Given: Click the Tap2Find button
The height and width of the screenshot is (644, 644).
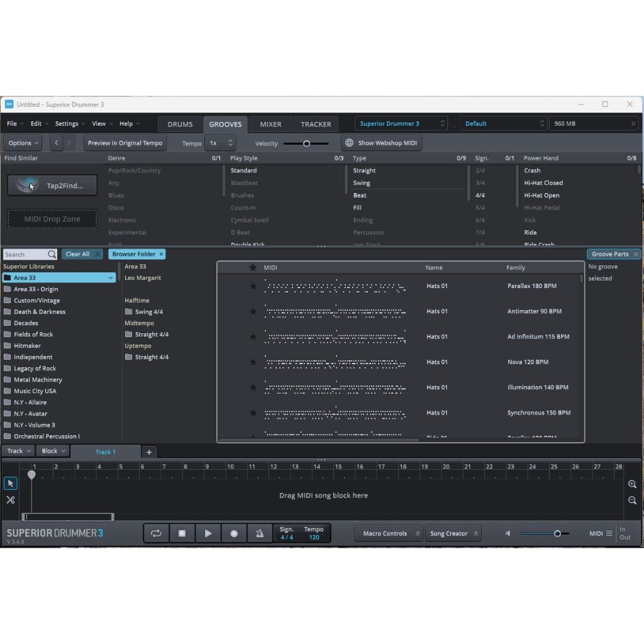Looking at the screenshot, I should 53,186.
